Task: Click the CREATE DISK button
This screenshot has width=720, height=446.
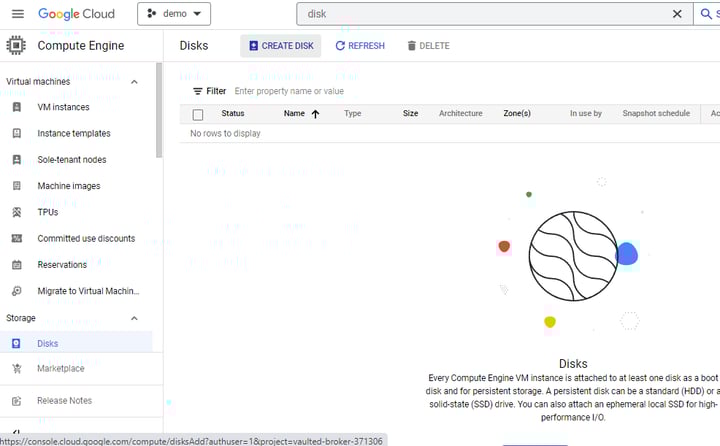Action: tap(281, 46)
